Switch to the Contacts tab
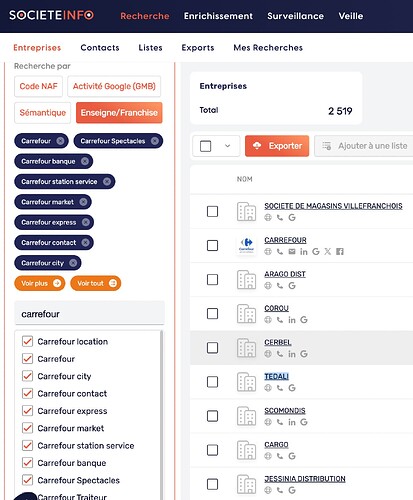 (100, 48)
